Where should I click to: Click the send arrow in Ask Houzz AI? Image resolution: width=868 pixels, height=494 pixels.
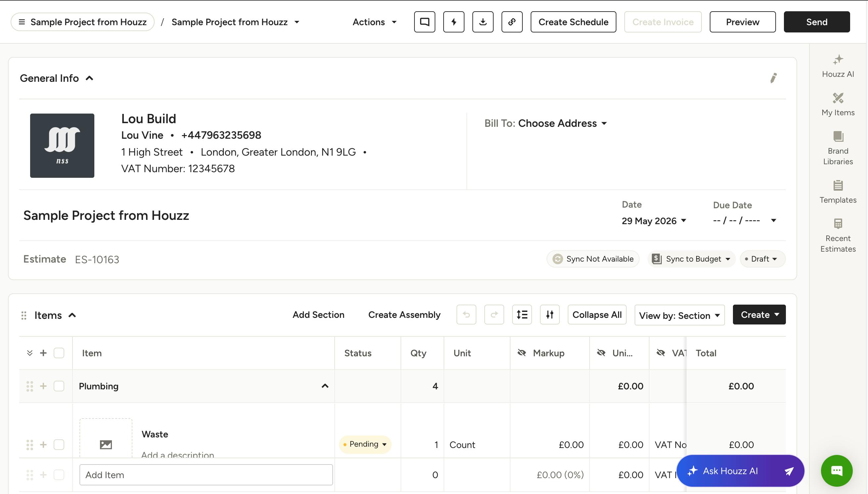[x=789, y=471]
